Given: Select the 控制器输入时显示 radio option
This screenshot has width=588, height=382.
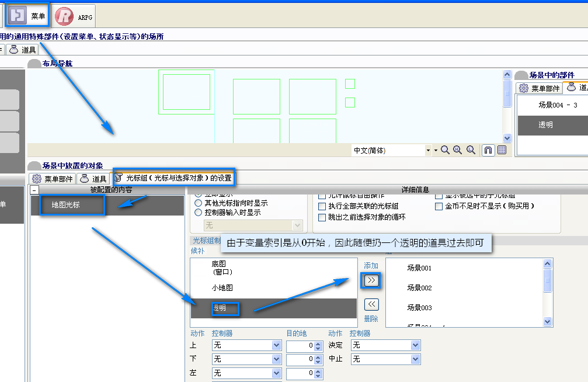Looking at the screenshot, I should point(199,213).
